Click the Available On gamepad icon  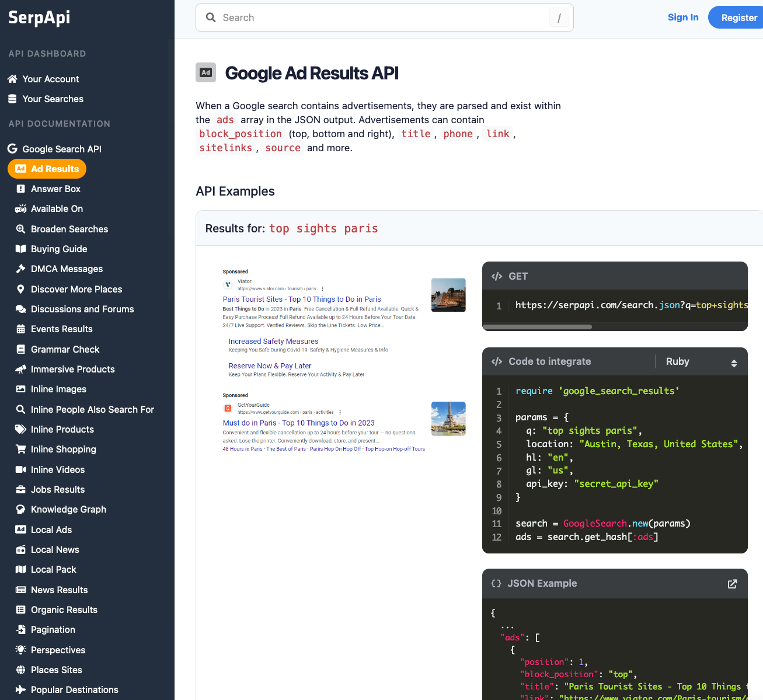point(20,208)
